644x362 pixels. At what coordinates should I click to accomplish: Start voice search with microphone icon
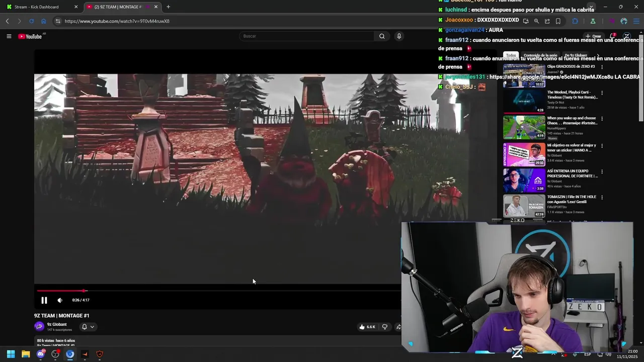pyautogui.click(x=399, y=36)
